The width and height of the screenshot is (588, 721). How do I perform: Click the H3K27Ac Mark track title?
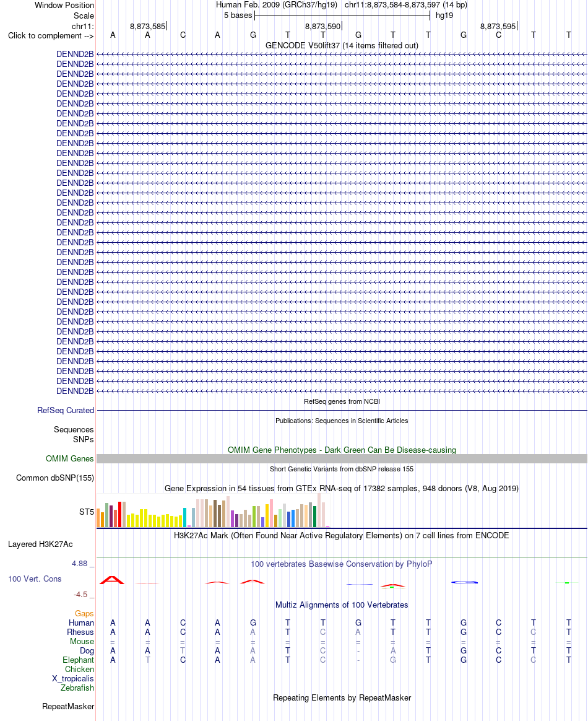pos(342,536)
